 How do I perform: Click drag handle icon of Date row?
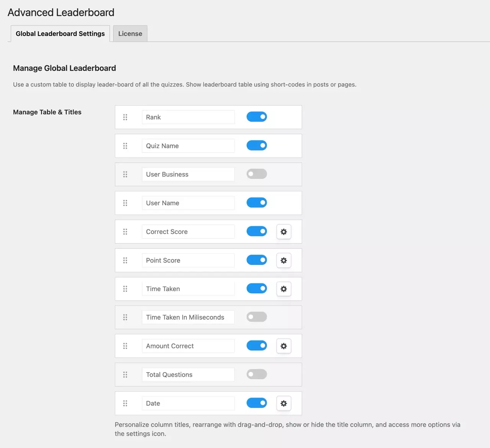(125, 403)
